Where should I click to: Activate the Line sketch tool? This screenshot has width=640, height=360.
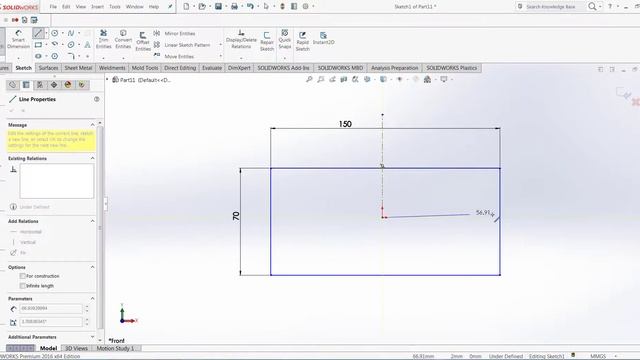tap(38, 33)
